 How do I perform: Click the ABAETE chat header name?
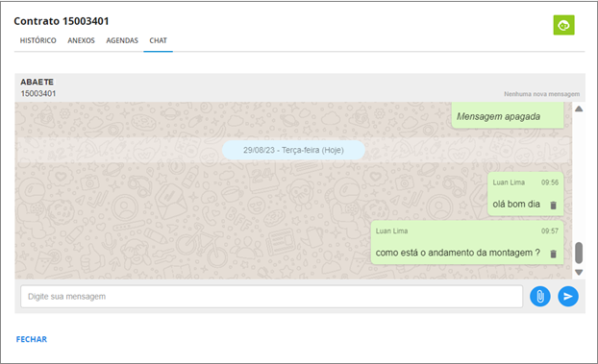point(37,82)
